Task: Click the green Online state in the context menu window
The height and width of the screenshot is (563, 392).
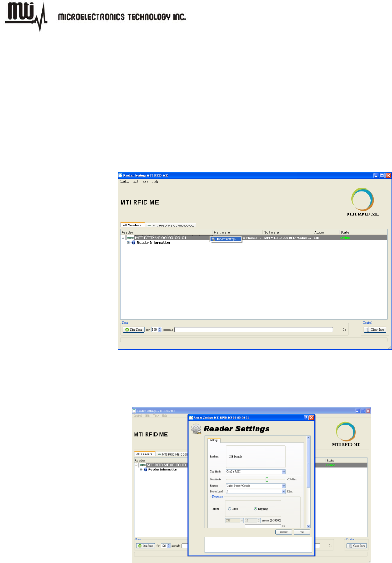Action: (345, 238)
